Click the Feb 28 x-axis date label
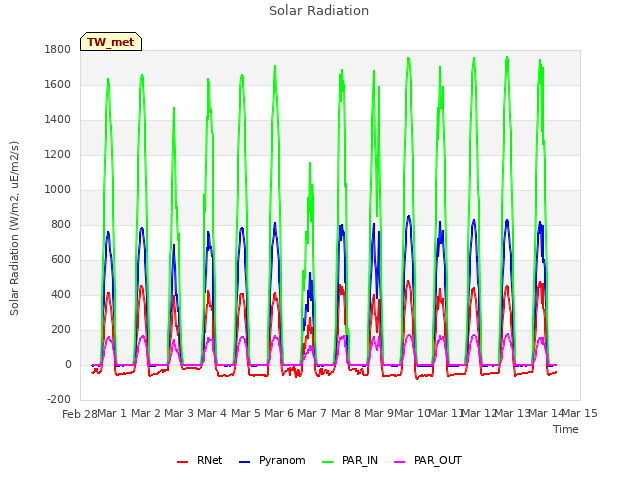This screenshot has width=640, height=480. pos(80,414)
